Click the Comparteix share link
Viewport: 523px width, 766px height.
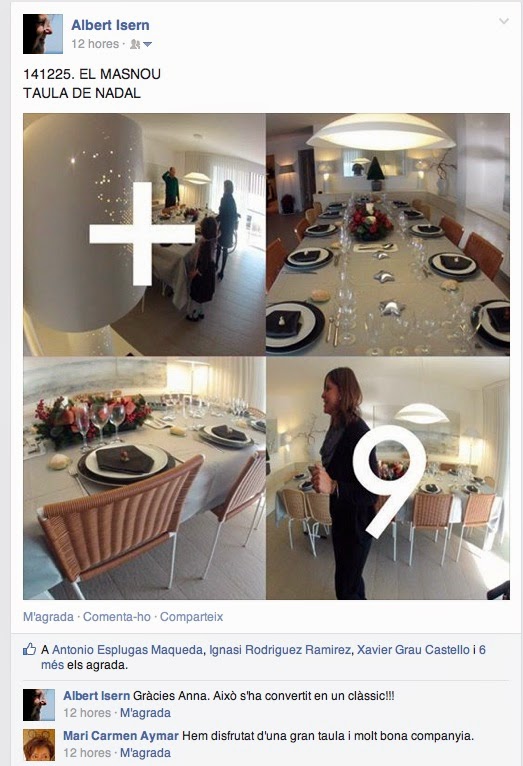point(191,617)
